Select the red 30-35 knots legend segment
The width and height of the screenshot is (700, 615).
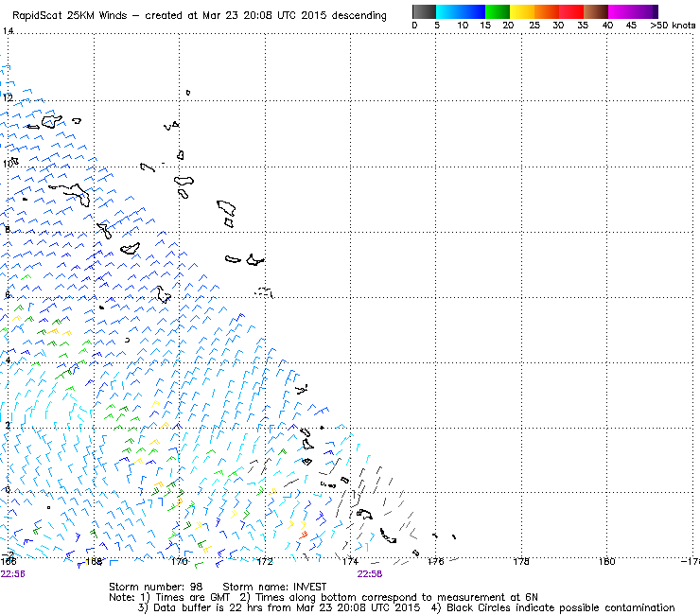tap(571, 11)
